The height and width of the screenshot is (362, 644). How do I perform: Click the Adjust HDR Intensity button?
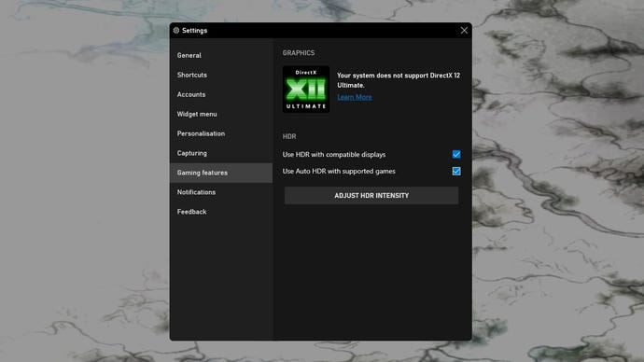pos(371,196)
